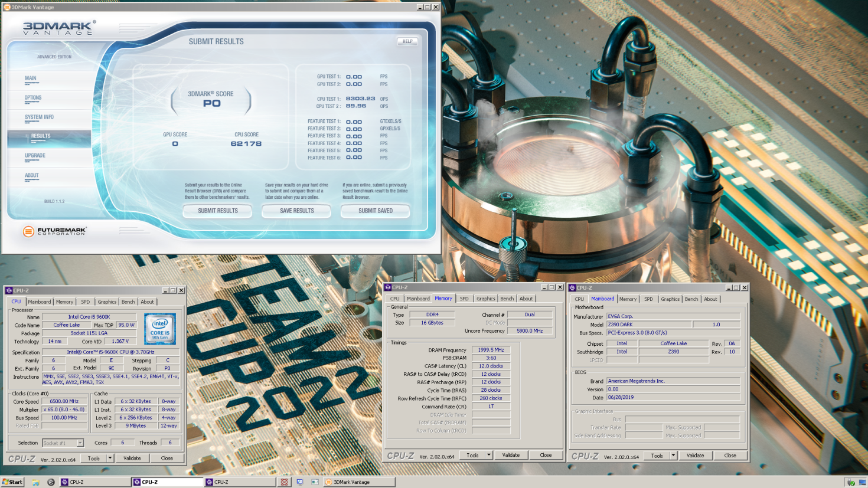The image size is (868, 488).
Task: Click the Tools button in CPU-Z Memory window
Action: pyautogui.click(x=472, y=455)
